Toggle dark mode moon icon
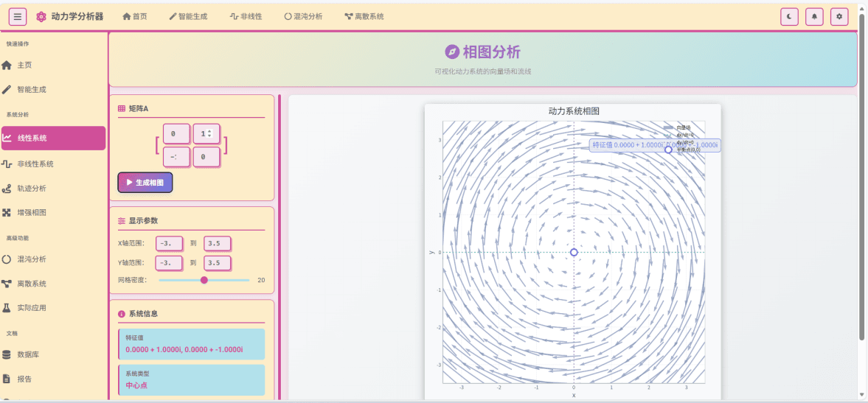This screenshot has width=868, height=403. point(789,17)
